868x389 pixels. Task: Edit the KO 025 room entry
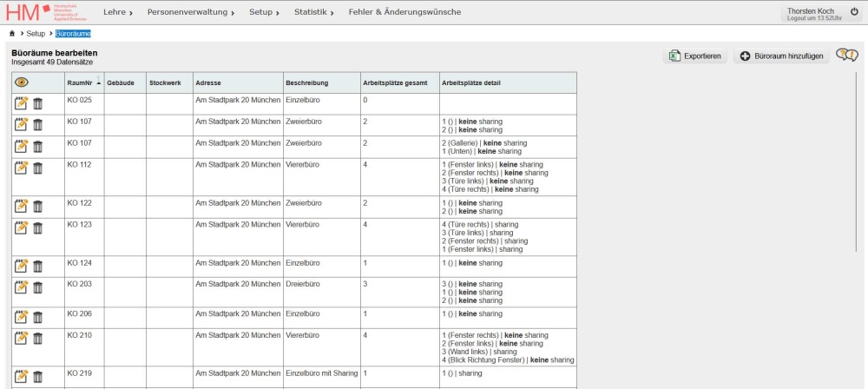[x=22, y=102]
